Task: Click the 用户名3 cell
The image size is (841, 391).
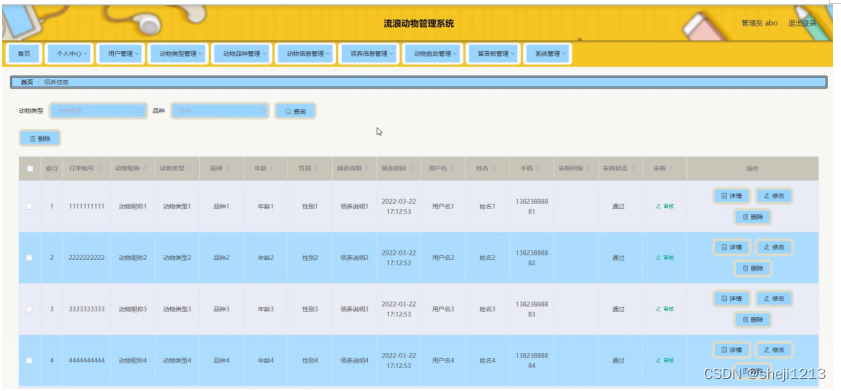Action: click(443, 309)
